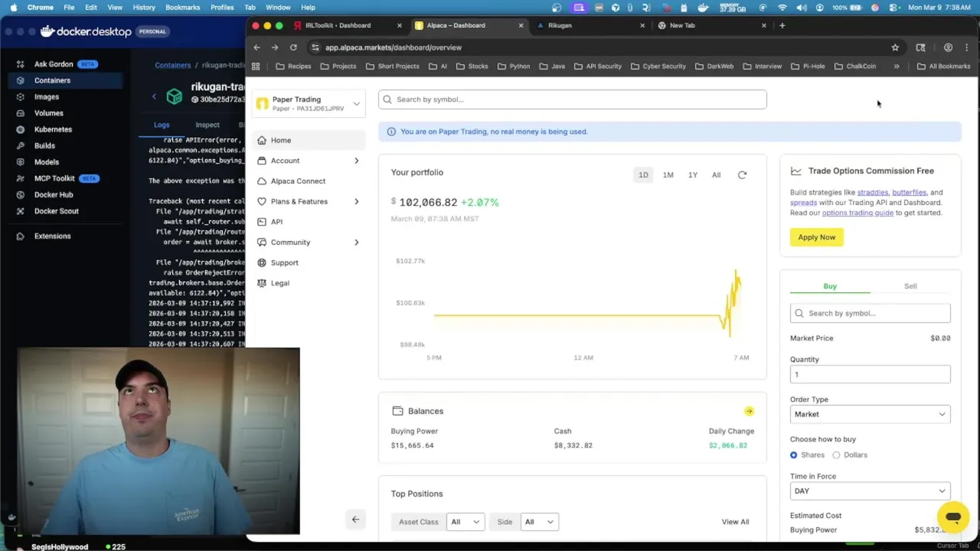The width and height of the screenshot is (980, 551).
Task: Expand Plans & Features sidebar section
Action: click(x=308, y=201)
